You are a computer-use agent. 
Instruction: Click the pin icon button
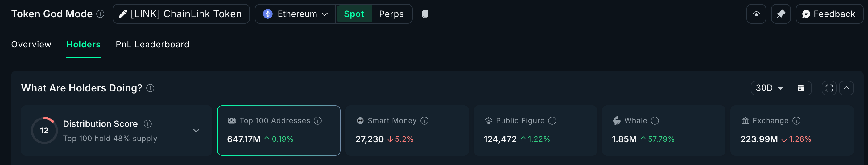pyautogui.click(x=781, y=14)
